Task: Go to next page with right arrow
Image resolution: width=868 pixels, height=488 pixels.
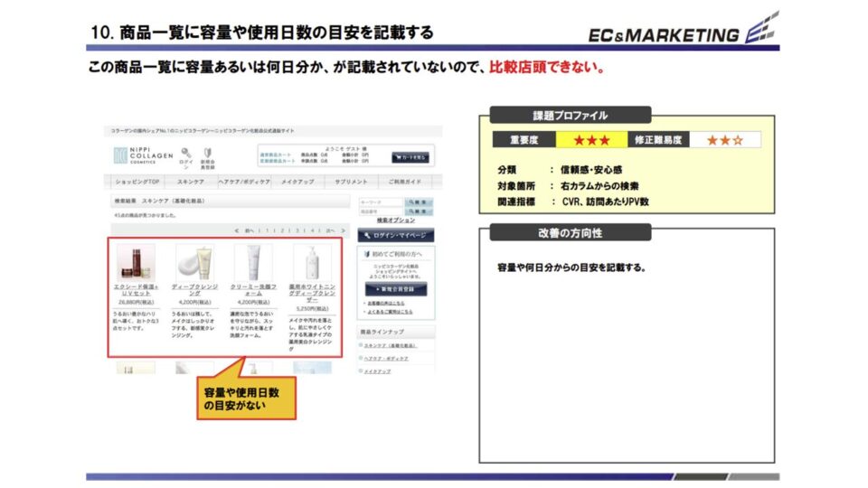Action: (x=343, y=230)
